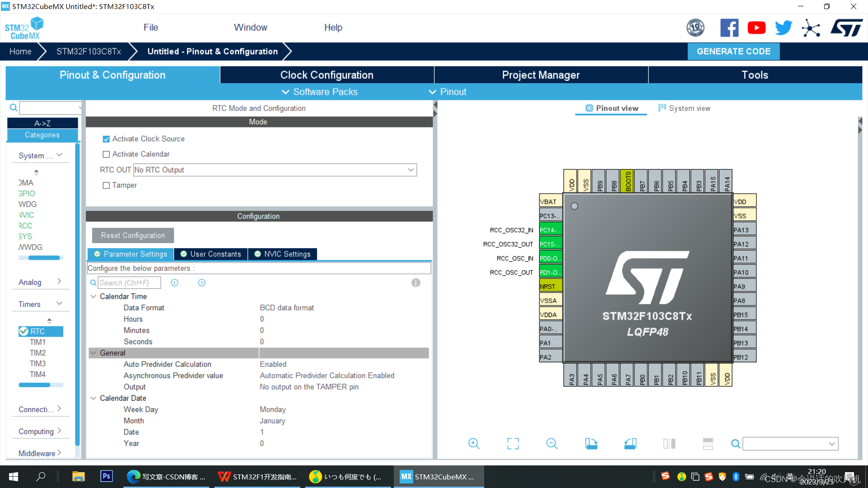Click the Reset Configuration button
The width and height of the screenshot is (868, 488).
(x=133, y=235)
